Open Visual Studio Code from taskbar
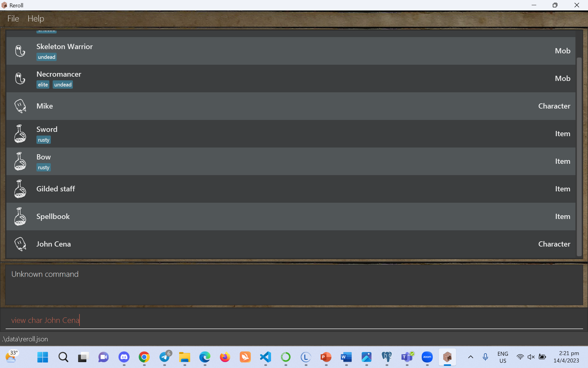 tap(266, 357)
